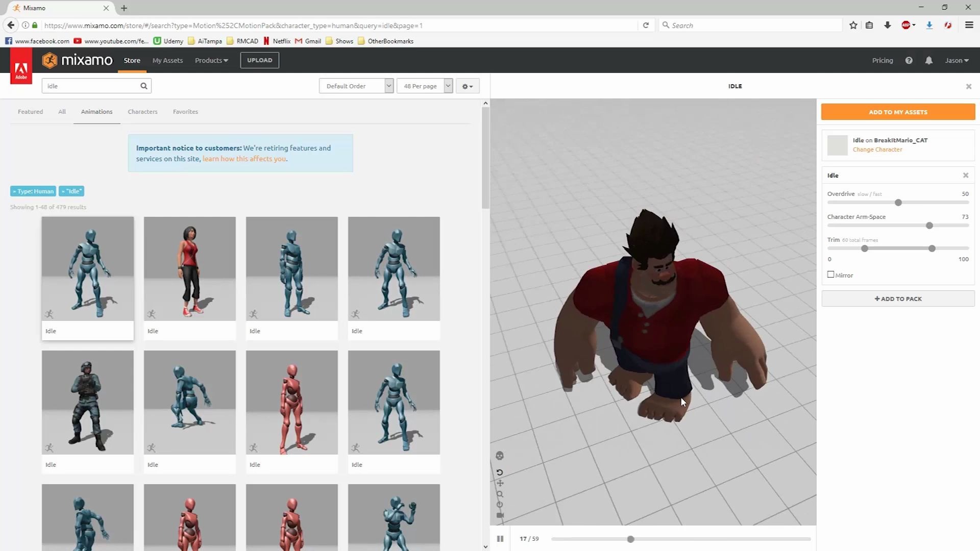
Task: Click the mixamo logo
Action: click(x=77, y=60)
